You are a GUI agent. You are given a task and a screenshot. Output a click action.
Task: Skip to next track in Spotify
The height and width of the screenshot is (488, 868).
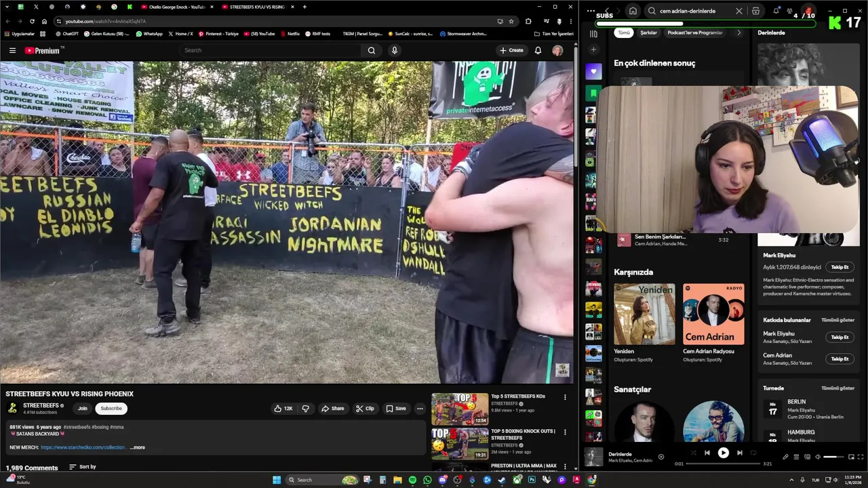click(739, 453)
